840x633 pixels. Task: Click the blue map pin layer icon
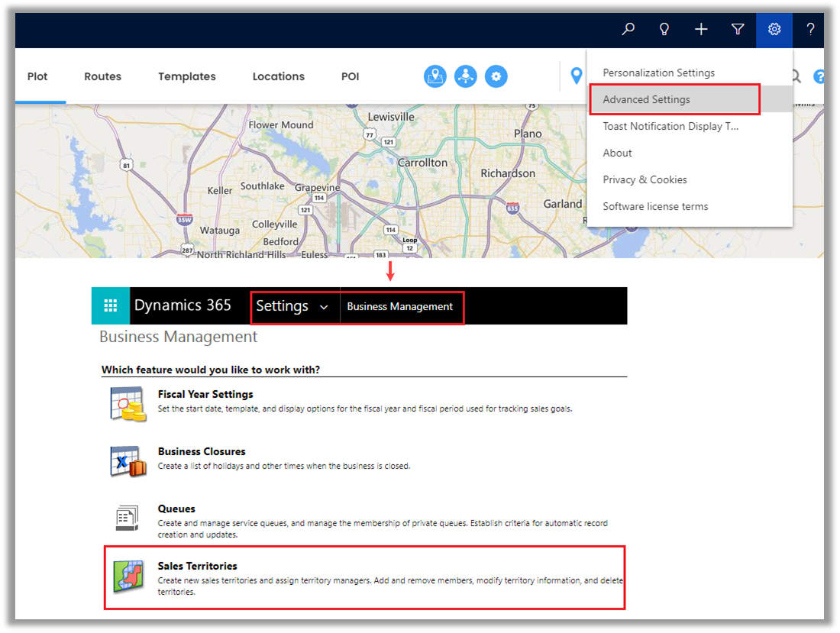point(435,76)
